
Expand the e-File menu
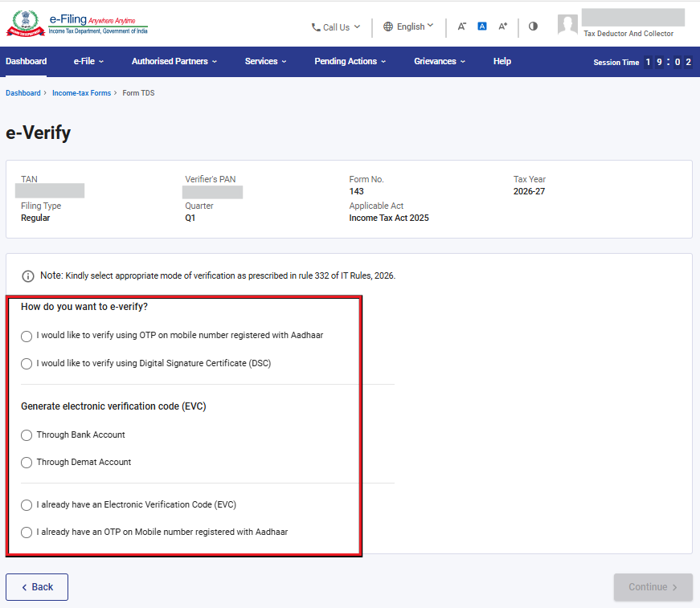pos(88,62)
